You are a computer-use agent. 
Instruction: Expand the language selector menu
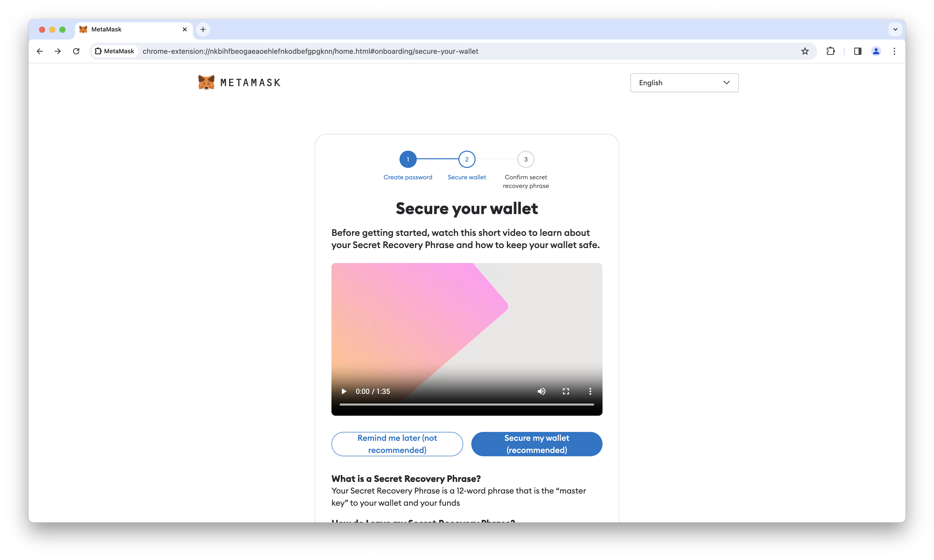click(x=684, y=82)
